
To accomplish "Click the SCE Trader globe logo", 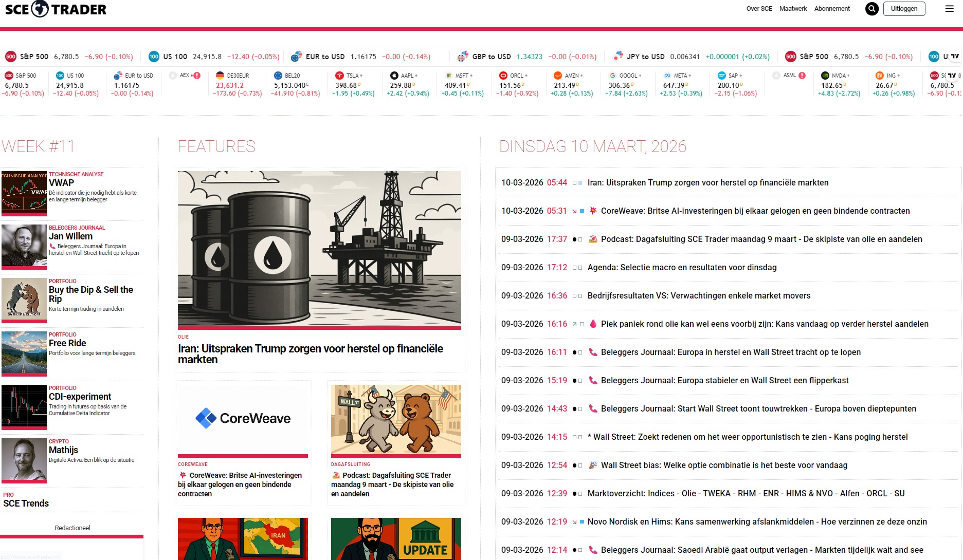I will [x=40, y=9].
